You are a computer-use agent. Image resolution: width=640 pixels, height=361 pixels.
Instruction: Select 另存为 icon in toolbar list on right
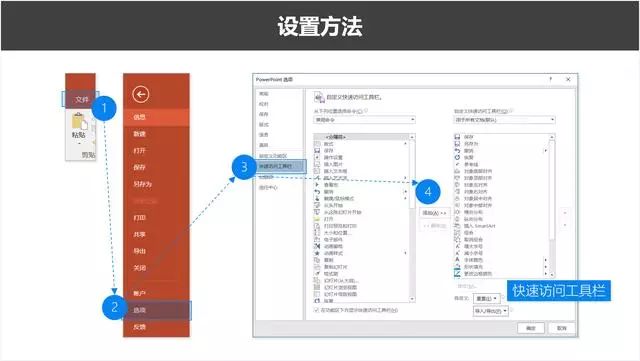pyautogui.click(x=457, y=144)
